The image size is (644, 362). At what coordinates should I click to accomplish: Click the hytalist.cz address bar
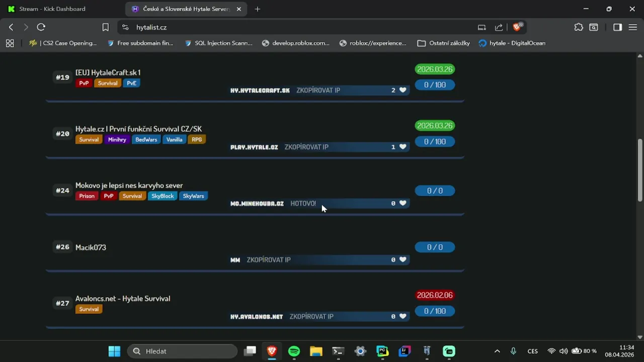coord(302,27)
